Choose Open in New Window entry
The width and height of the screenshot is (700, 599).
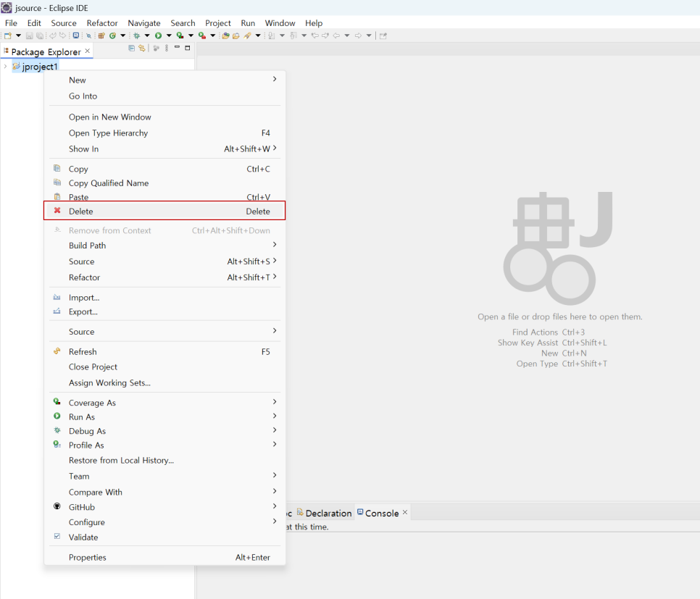click(165, 117)
